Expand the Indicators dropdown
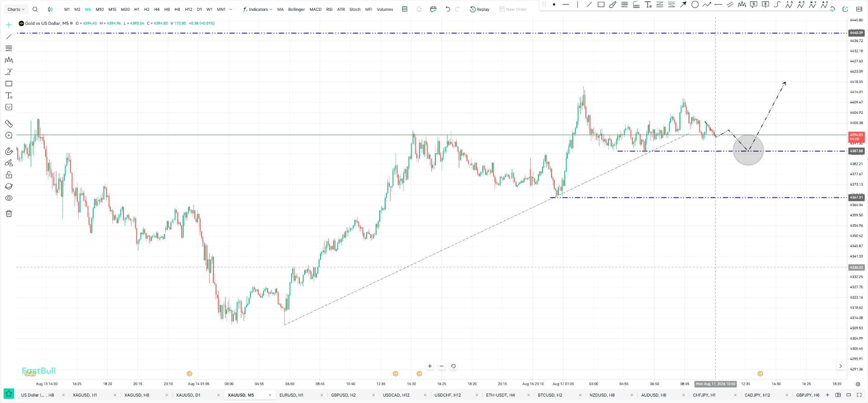 click(258, 9)
